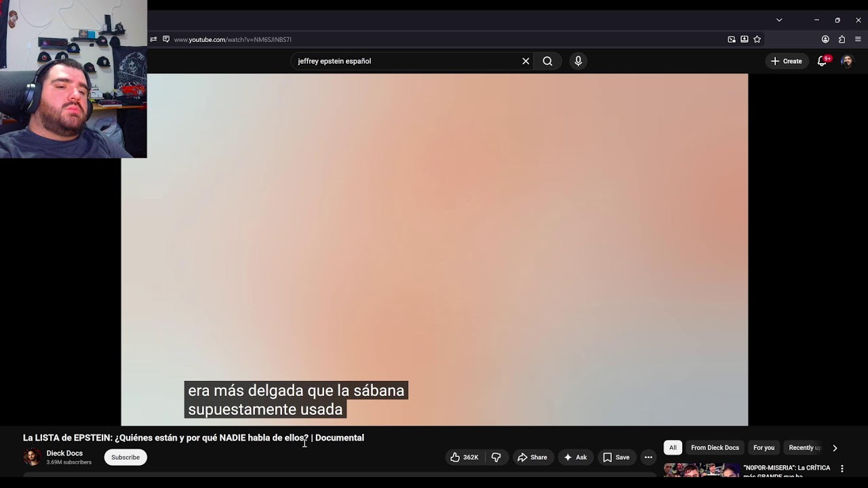The image size is (868, 488).
Task: Share the video
Action: [x=532, y=457]
